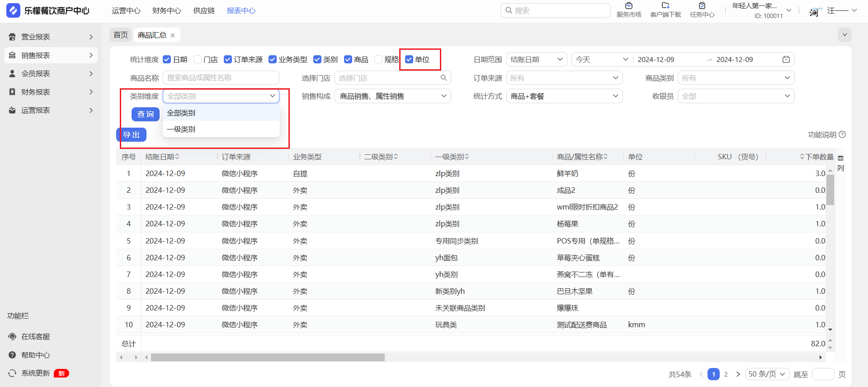Sort by 一级类别 column sort icon
Image resolution: width=868 pixels, height=387 pixels.
[x=467, y=157]
